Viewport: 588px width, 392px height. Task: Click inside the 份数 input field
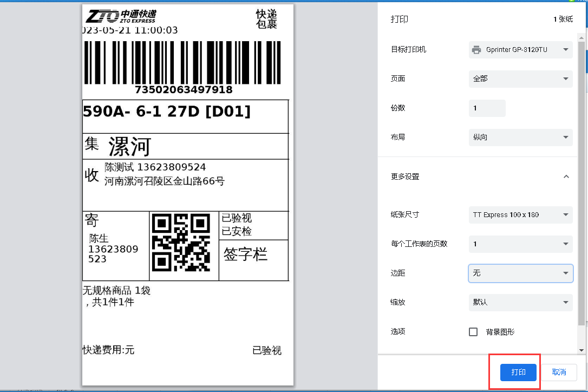coord(486,108)
